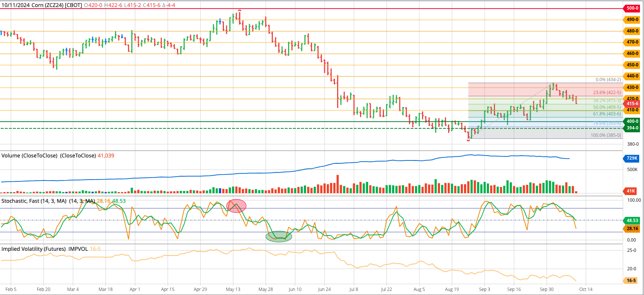This screenshot has width=644, height=295.
Task: Select the 100.0% (385-0) Fibonacci label
Action: [606, 135]
